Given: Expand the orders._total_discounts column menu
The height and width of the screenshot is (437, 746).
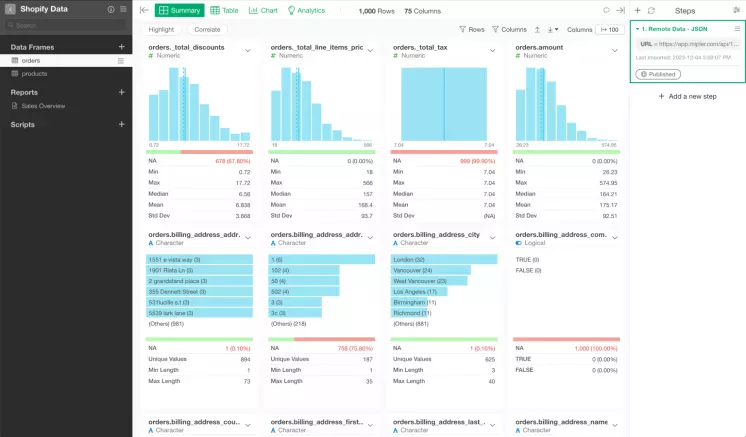Looking at the screenshot, I should (x=248, y=50).
